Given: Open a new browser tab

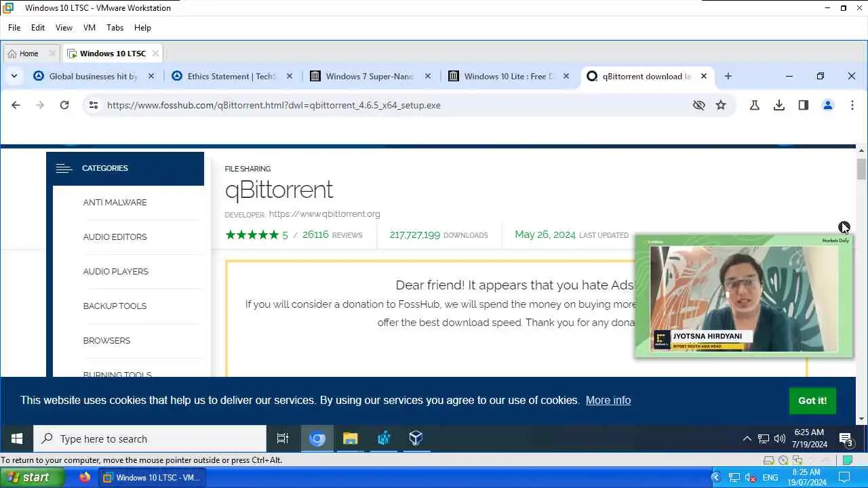Looking at the screenshot, I should point(728,77).
